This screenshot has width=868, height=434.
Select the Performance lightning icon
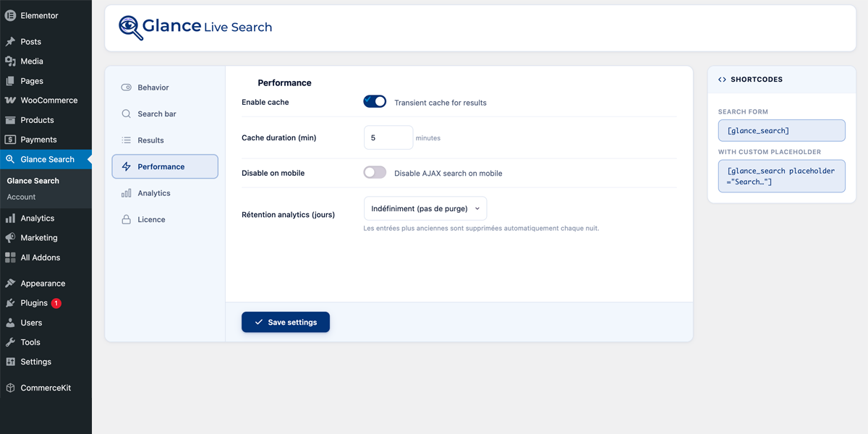(x=127, y=166)
